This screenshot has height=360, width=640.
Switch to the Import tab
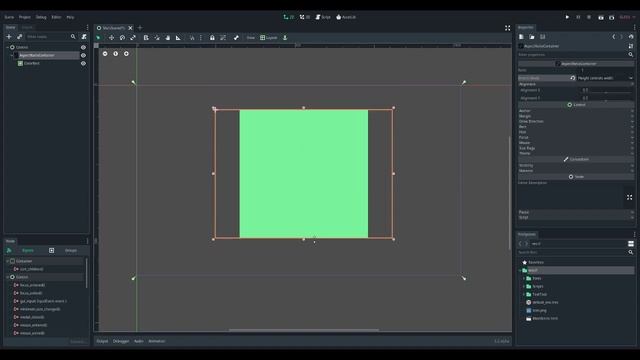click(27, 27)
